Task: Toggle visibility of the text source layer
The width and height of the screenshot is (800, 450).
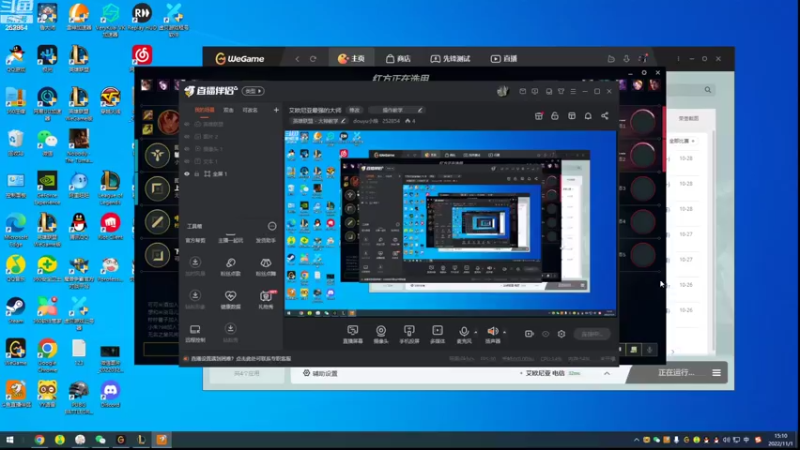Action: [x=187, y=161]
